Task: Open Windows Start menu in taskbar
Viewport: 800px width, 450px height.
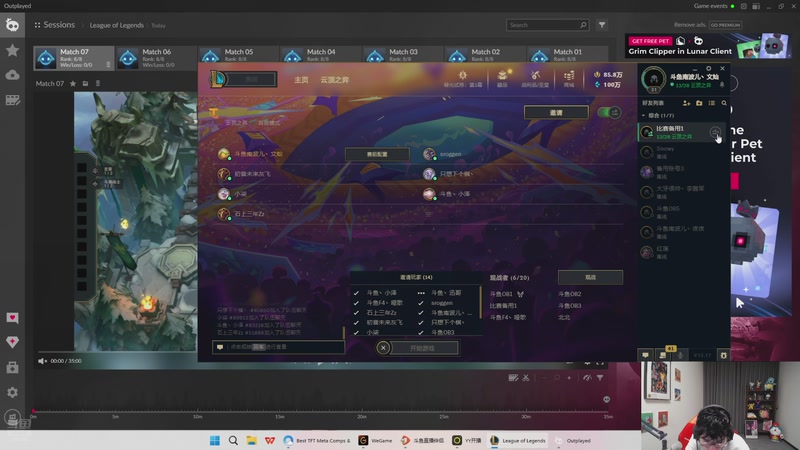Action: click(x=215, y=440)
